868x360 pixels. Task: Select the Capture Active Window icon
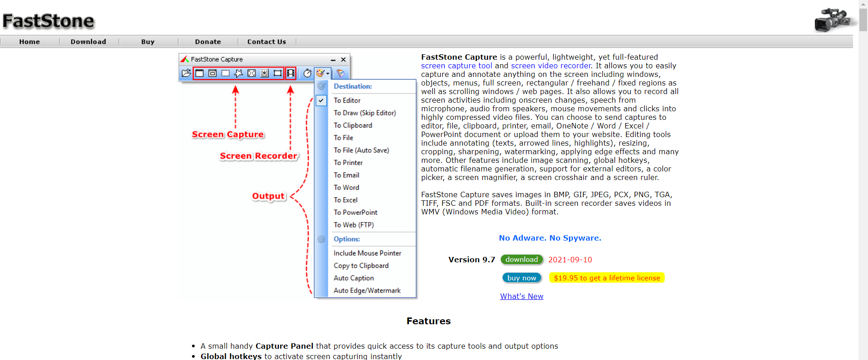(199, 73)
